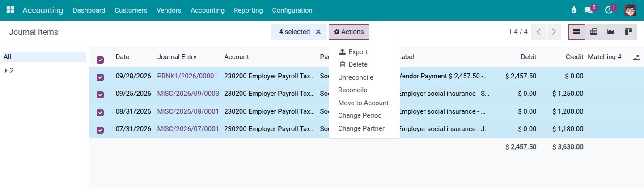644x188 pixels.
Task: Sort by the Account column header
Action: (x=237, y=57)
